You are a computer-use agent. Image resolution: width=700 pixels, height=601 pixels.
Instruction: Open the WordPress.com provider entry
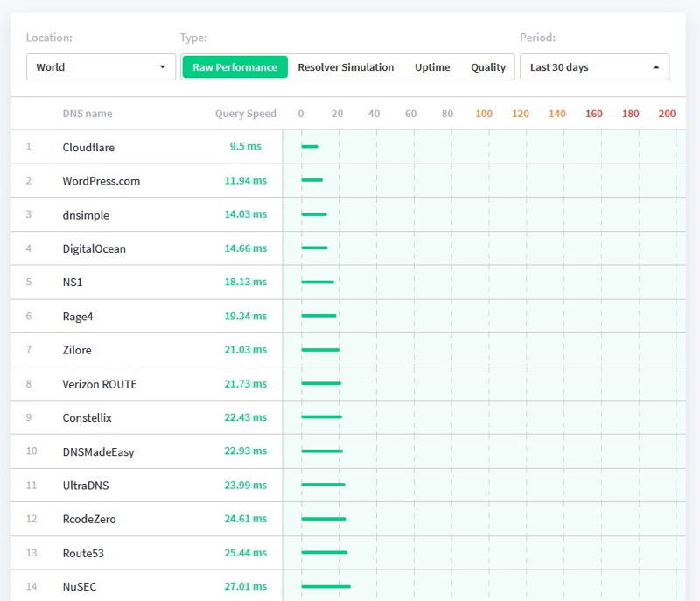101,181
